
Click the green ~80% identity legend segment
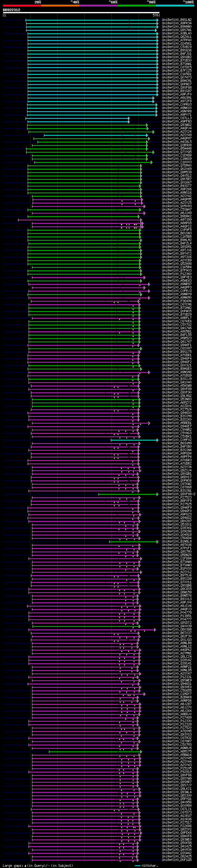(x=137, y=6)
